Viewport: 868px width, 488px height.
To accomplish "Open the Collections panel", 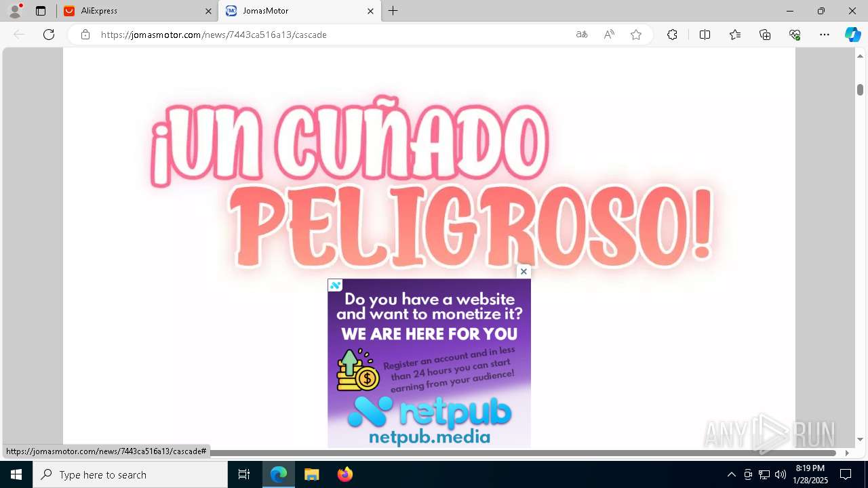I will (x=765, y=35).
